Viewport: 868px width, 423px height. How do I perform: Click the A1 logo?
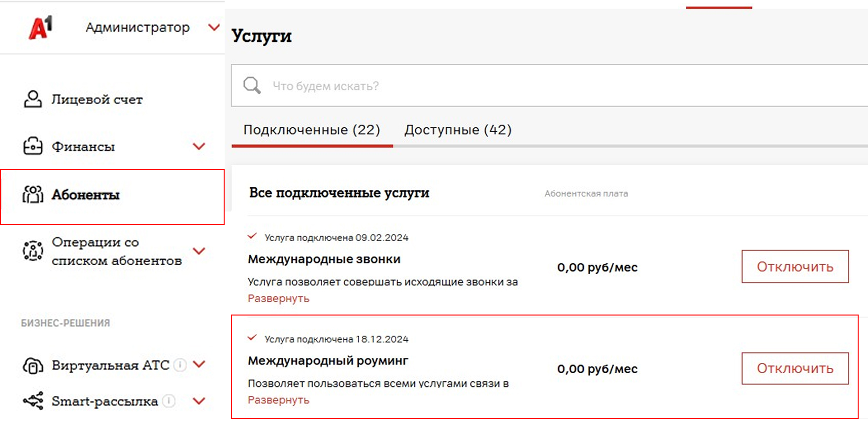(40, 28)
